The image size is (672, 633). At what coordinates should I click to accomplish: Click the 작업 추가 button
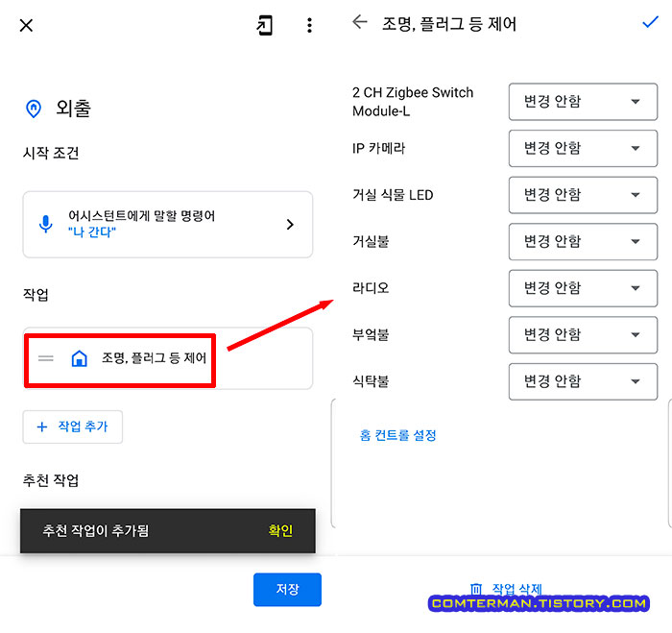click(72, 426)
